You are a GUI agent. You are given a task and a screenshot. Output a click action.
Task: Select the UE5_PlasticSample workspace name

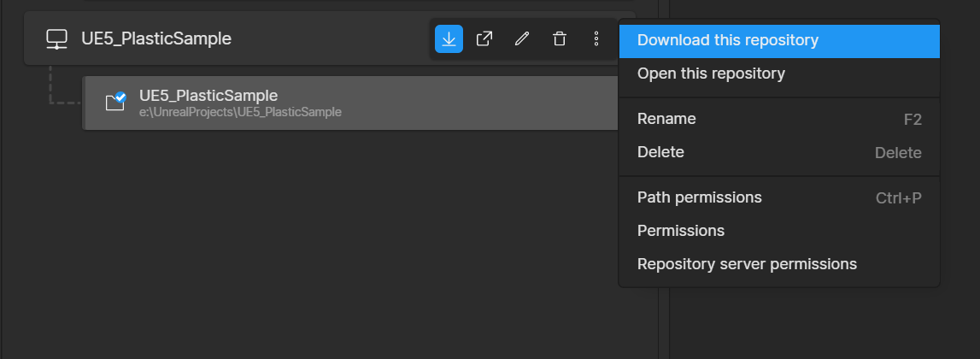click(x=208, y=96)
